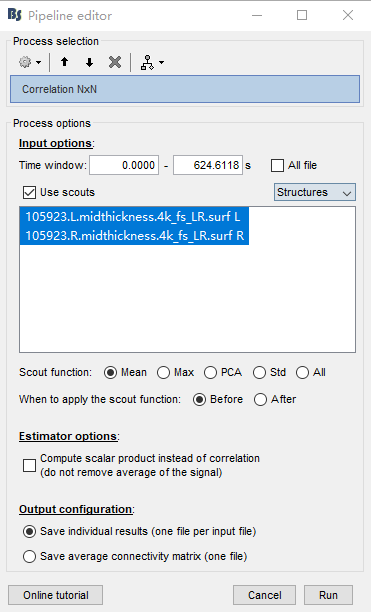Click the Run button

point(328,595)
